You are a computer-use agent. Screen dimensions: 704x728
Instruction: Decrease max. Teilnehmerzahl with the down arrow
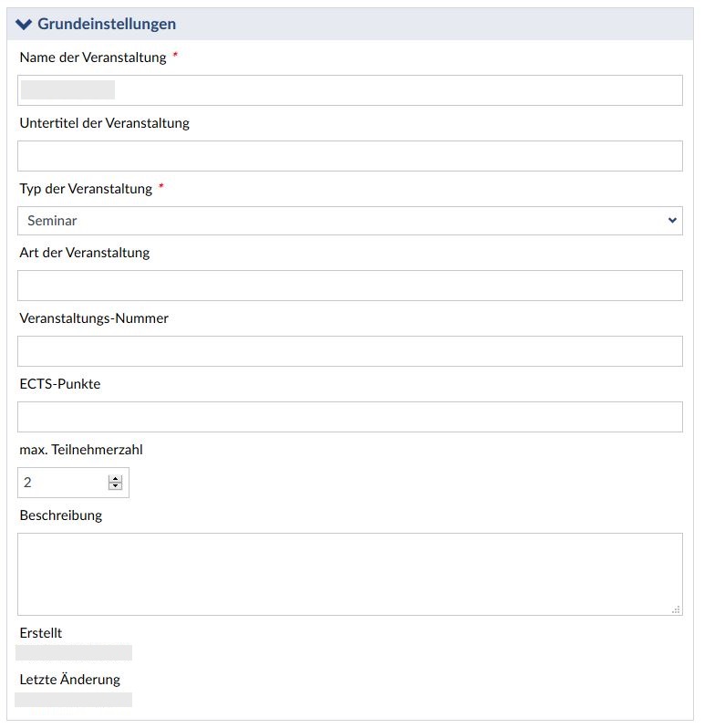115,486
